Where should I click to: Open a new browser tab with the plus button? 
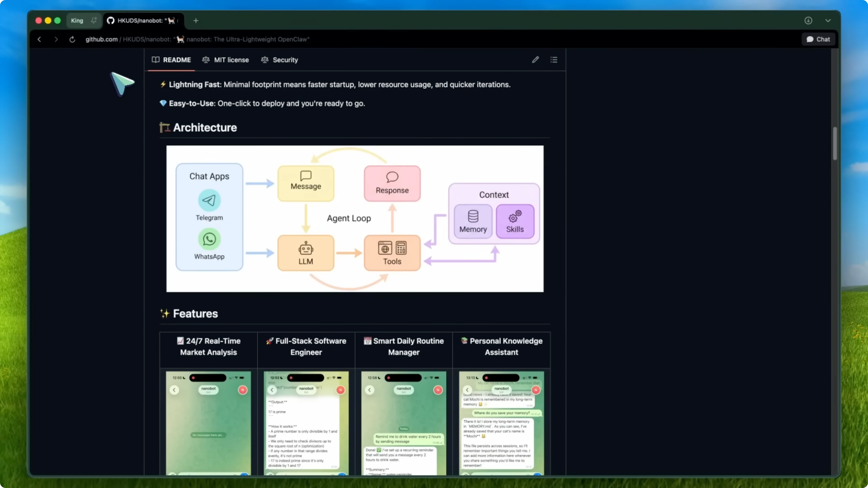(x=196, y=21)
